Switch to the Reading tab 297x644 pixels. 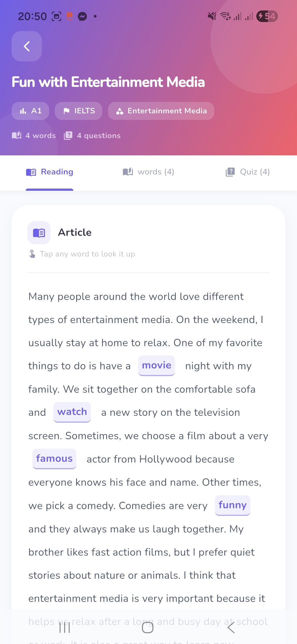pyautogui.click(x=50, y=172)
